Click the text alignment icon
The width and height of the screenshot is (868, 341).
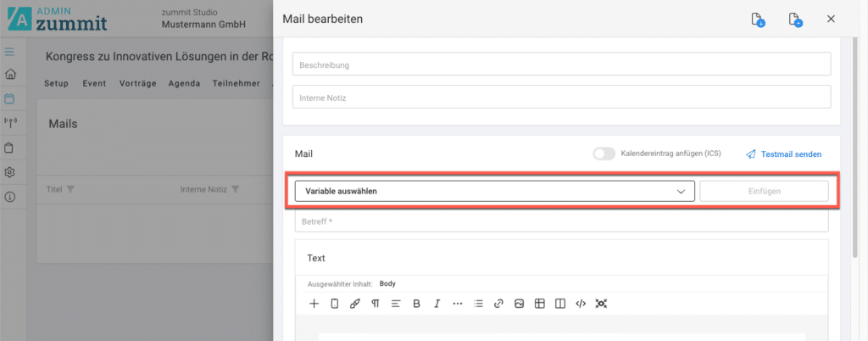pos(395,303)
